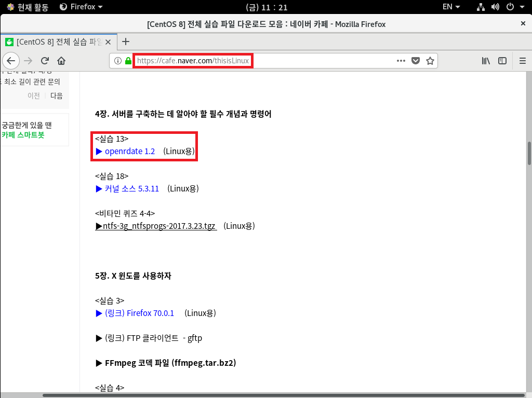Reload the current page
This screenshot has height=398, width=532.
coord(45,61)
